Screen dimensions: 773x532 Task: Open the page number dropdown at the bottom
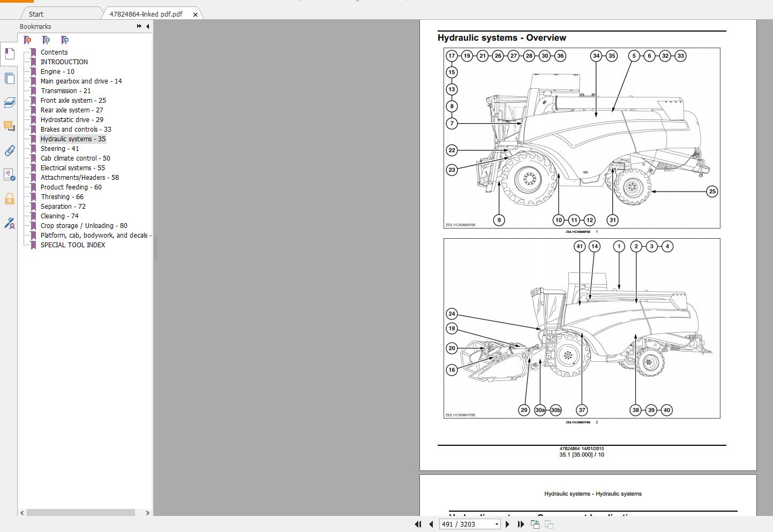tap(496, 524)
